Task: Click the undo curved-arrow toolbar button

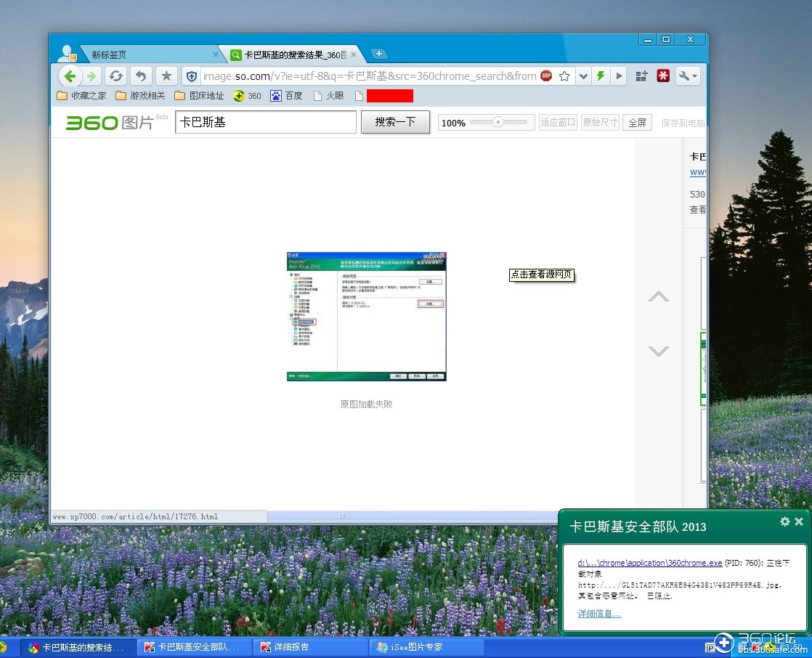Action: [140, 76]
